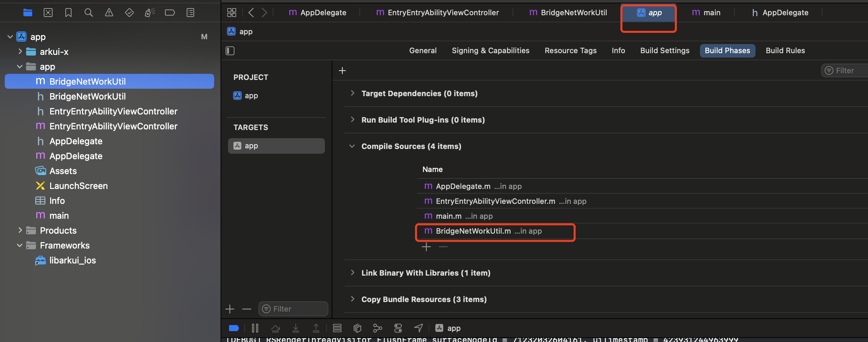868x342 pixels.
Task: Open Debug Memory Graph
Action: [378, 328]
